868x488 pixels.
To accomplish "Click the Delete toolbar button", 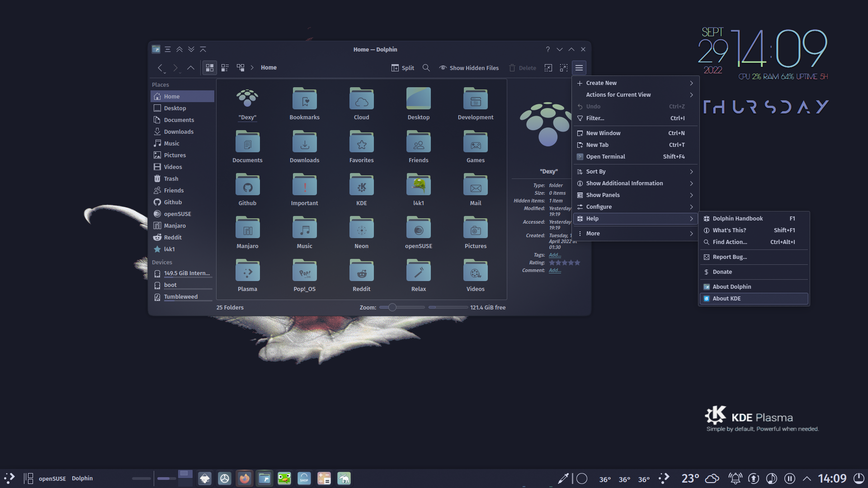I will coord(523,68).
